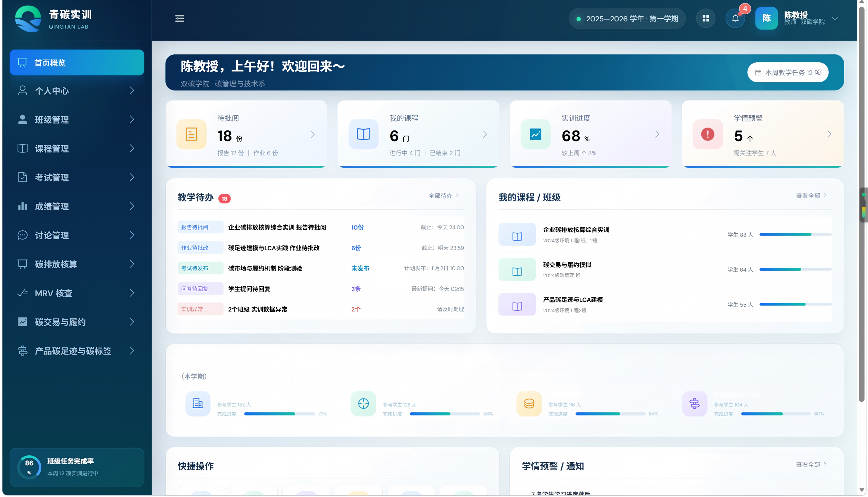Open the notification bell

735,19
